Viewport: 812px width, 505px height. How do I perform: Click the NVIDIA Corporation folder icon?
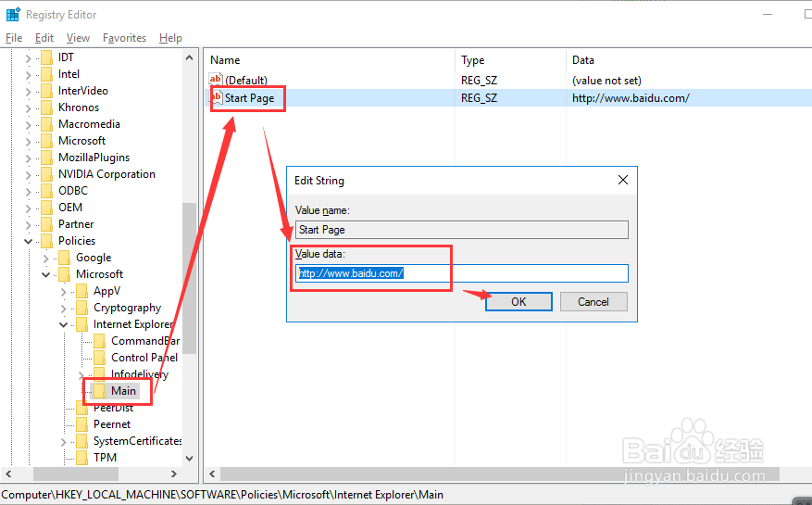(46, 174)
